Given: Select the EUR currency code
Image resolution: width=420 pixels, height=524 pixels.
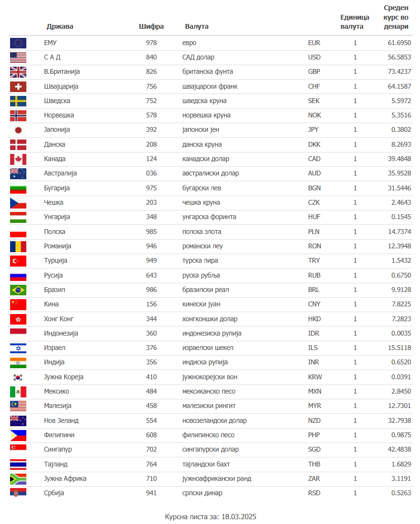Looking at the screenshot, I should (314, 43).
